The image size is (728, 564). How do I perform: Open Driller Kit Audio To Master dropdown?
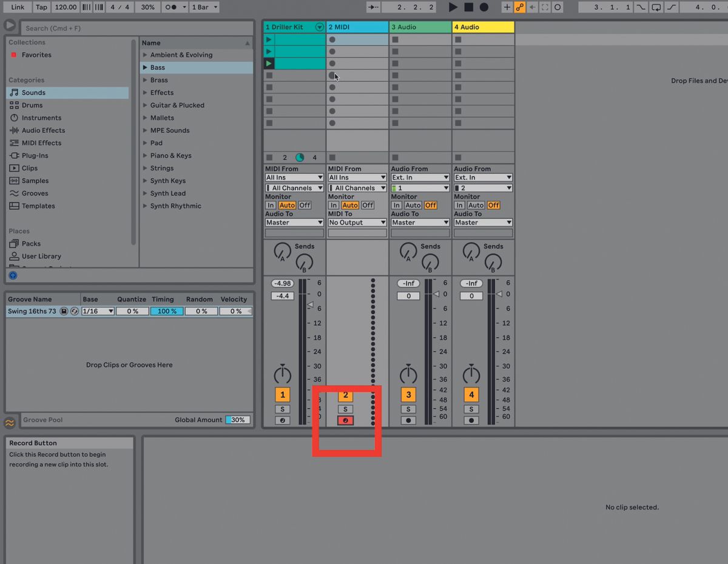coord(294,223)
